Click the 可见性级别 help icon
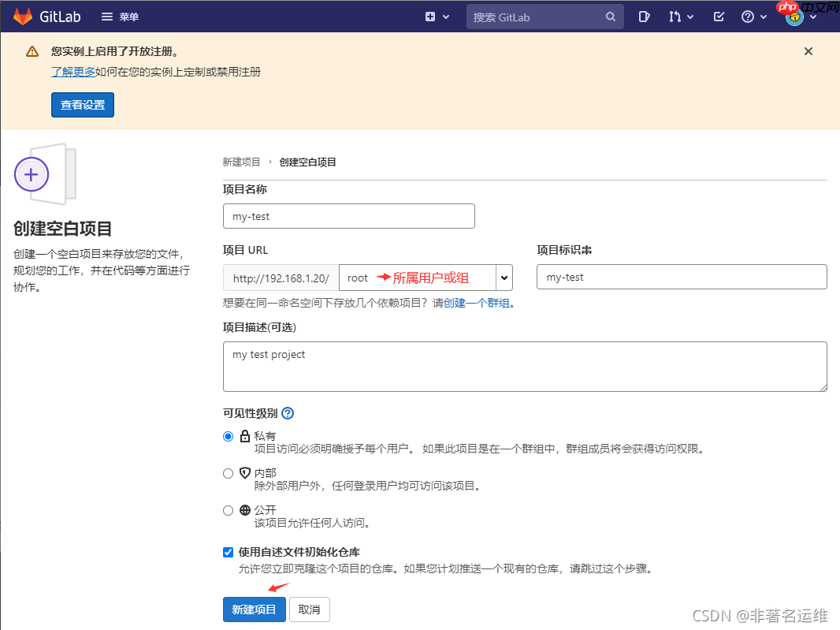 [x=287, y=412]
